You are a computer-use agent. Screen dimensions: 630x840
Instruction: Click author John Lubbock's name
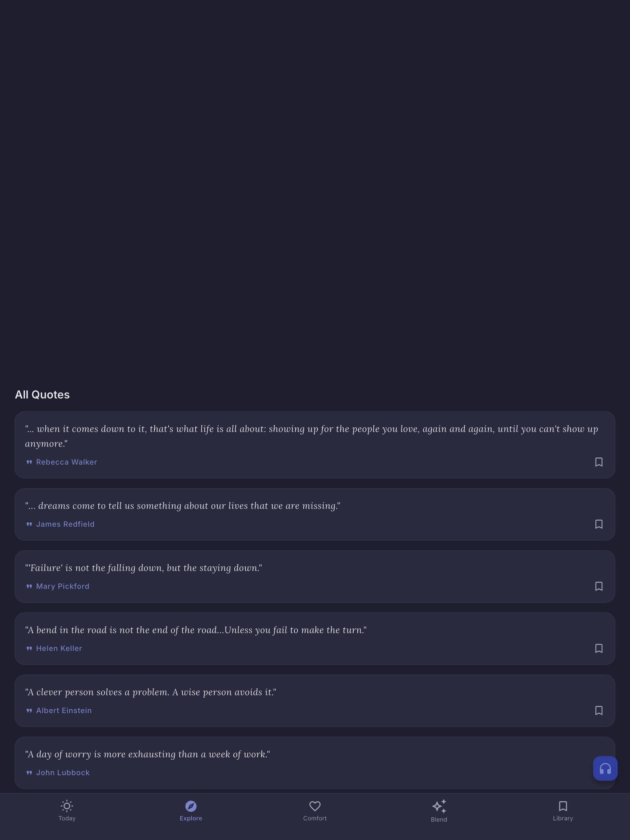(63, 773)
